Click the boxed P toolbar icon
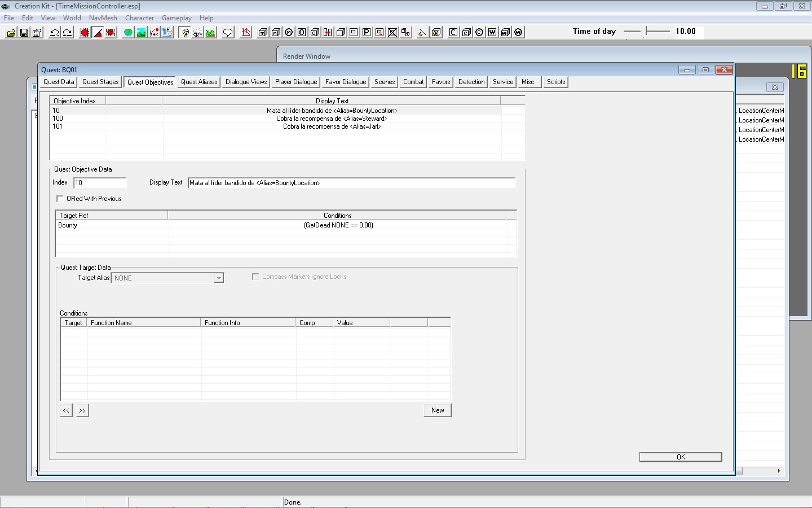This screenshot has width=812, height=508. click(x=367, y=32)
